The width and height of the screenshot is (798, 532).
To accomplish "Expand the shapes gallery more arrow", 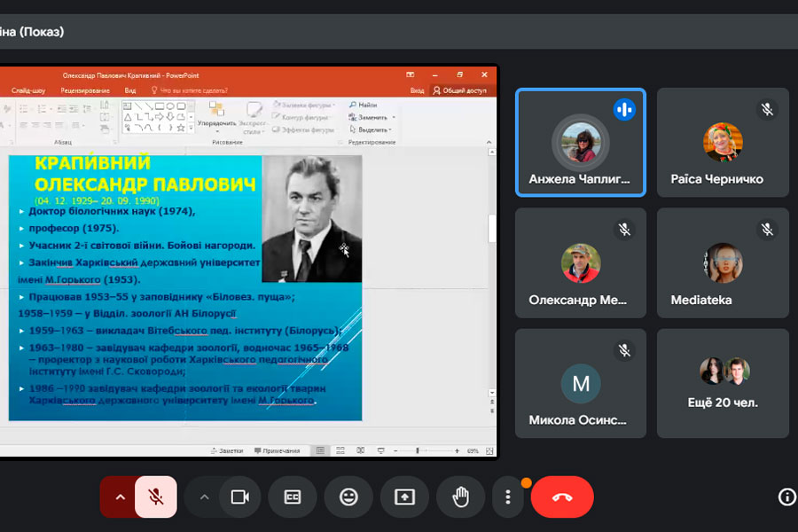I will point(191,128).
